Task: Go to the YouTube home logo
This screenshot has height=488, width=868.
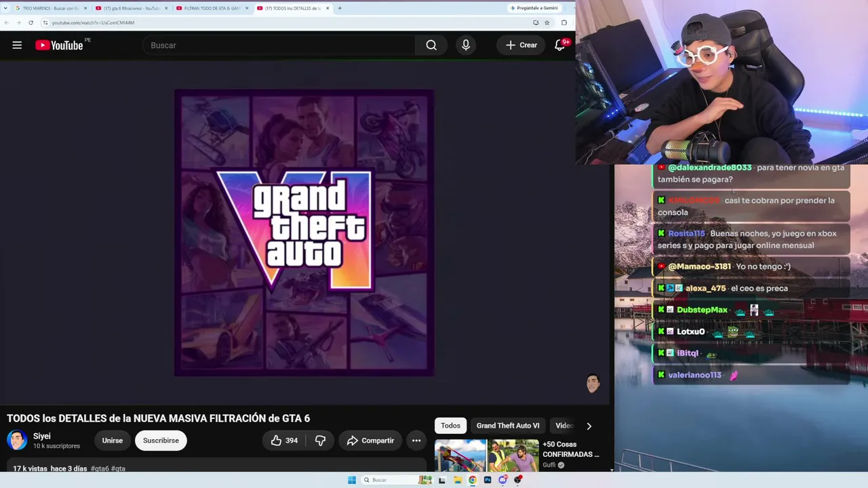Action: pyautogui.click(x=59, y=45)
